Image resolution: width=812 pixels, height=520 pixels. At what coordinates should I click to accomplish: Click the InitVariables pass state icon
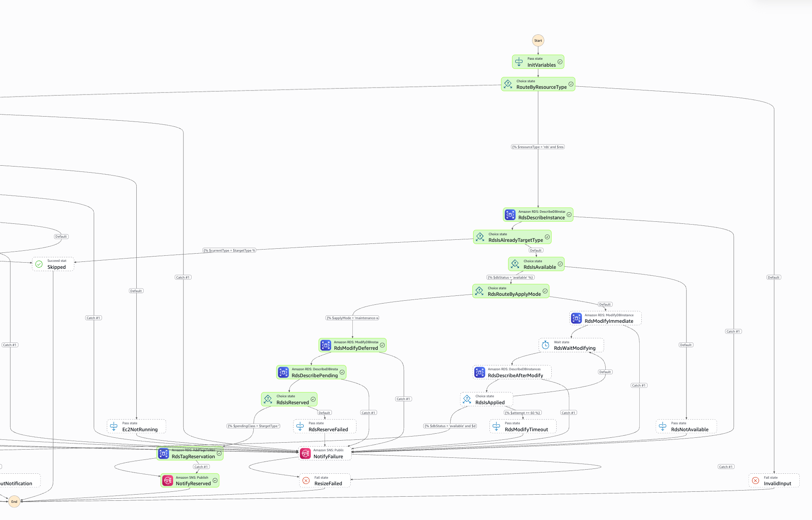pos(519,62)
